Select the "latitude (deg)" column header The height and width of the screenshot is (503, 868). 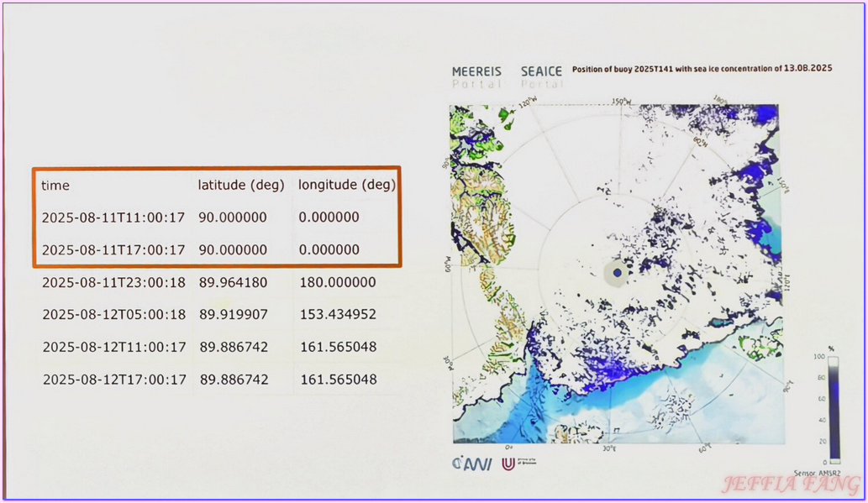pos(241,185)
